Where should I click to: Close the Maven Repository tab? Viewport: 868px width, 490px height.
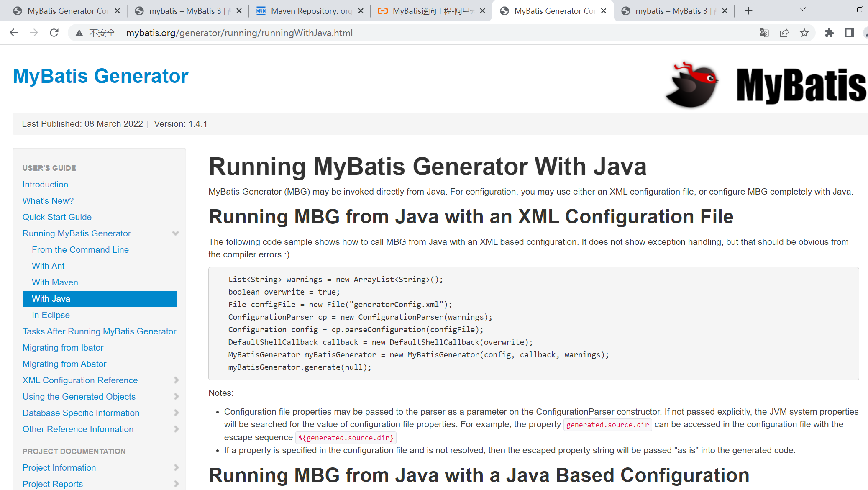pyautogui.click(x=361, y=11)
